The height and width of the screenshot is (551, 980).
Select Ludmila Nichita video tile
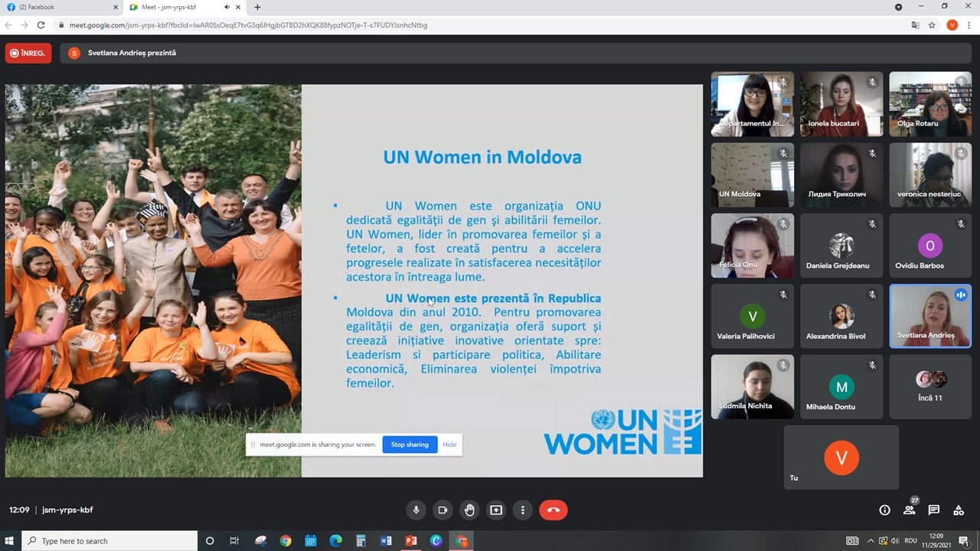coord(753,386)
